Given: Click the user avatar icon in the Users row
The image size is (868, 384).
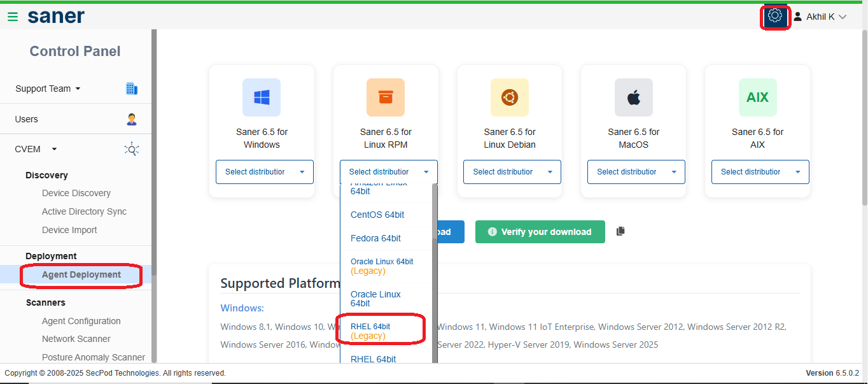Looking at the screenshot, I should (132, 119).
